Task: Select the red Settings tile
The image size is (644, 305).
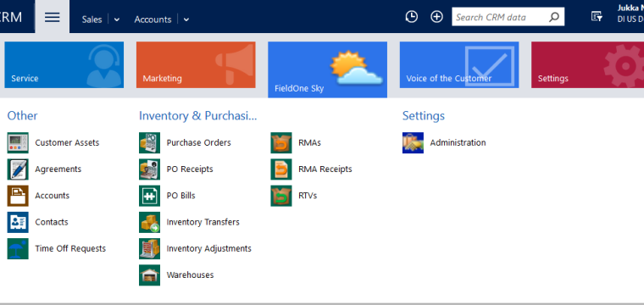Action: (x=588, y=65)
